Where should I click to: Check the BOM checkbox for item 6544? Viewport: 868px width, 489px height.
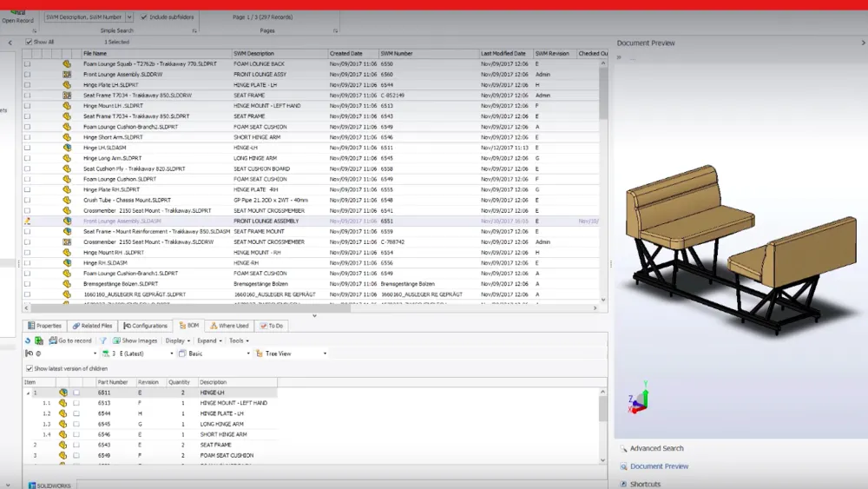76,413
